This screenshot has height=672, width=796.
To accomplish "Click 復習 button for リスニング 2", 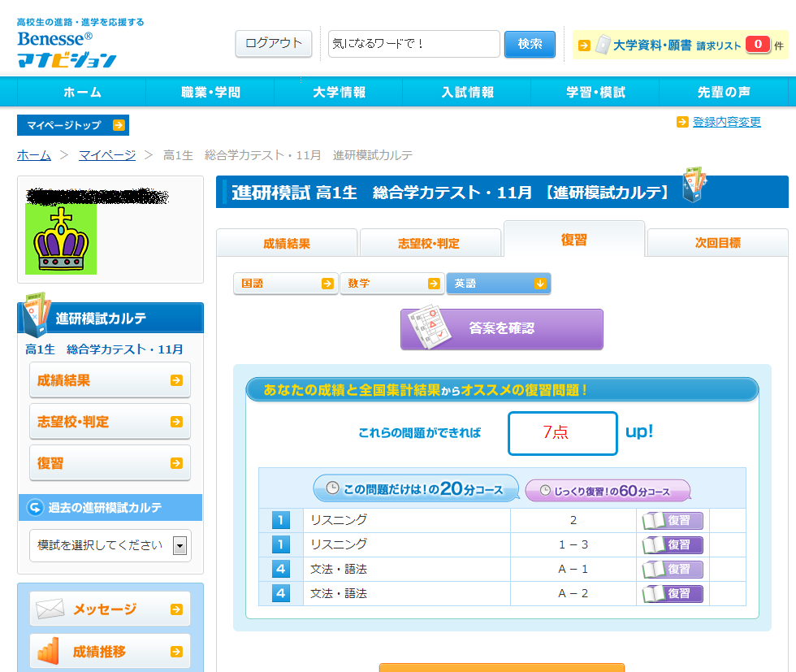I will pyautogui.click(x=673, y=521).
